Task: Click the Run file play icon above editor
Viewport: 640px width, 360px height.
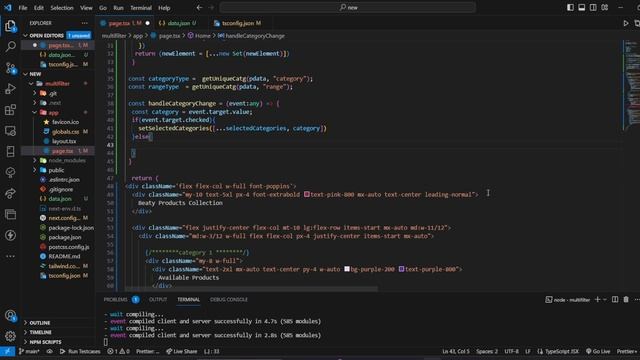Action: point(626,23)
